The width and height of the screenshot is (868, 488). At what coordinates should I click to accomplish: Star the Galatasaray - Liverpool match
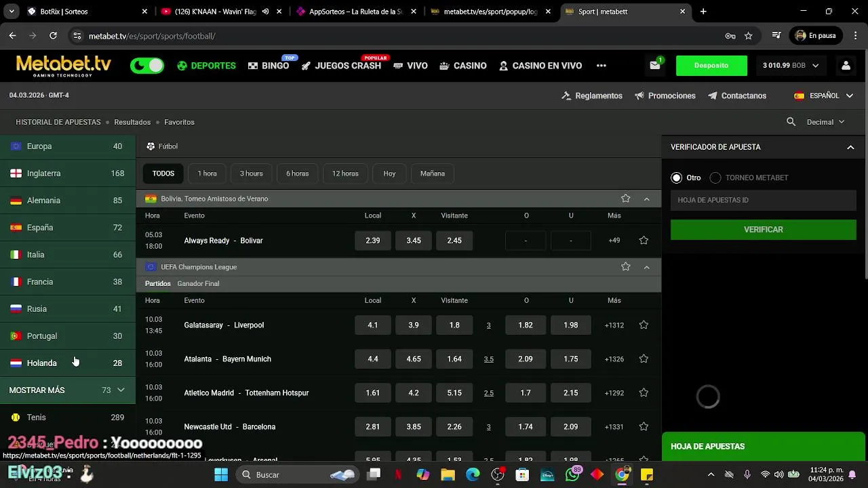pyautogui.click(x=644, y=325)
